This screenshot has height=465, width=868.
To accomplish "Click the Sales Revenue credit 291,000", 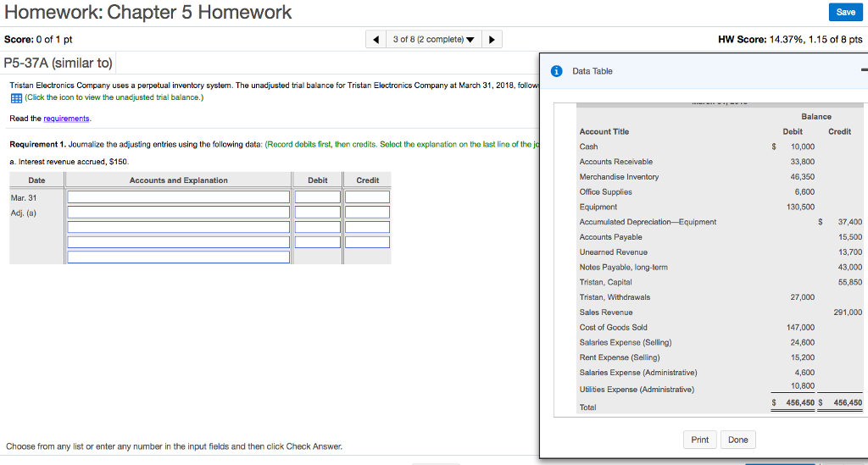I will pos(848,312).
